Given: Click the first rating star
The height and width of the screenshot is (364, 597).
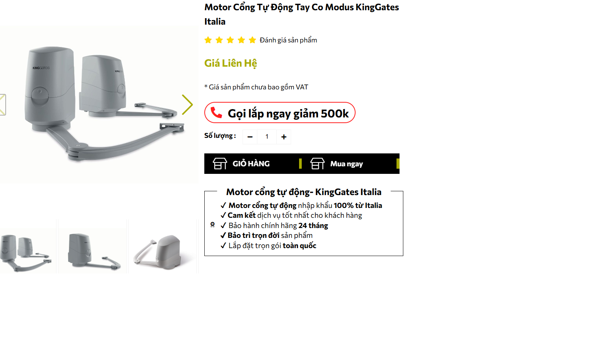Looking at the screenshot, I should click(208, 40).
